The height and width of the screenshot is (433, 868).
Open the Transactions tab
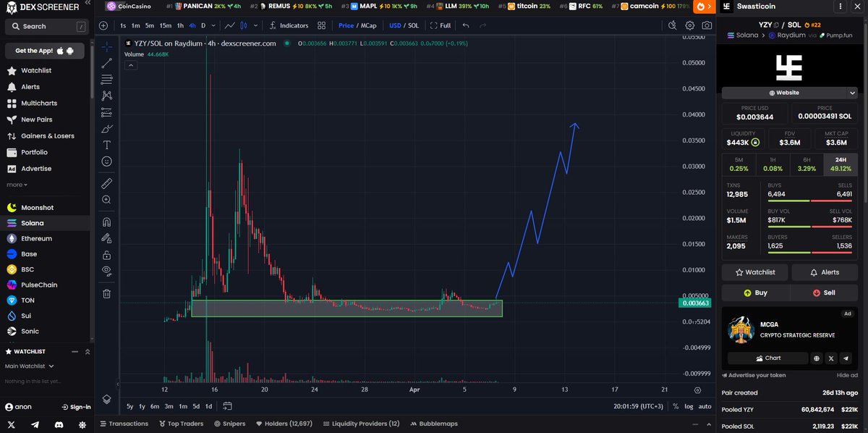(124, 424)
